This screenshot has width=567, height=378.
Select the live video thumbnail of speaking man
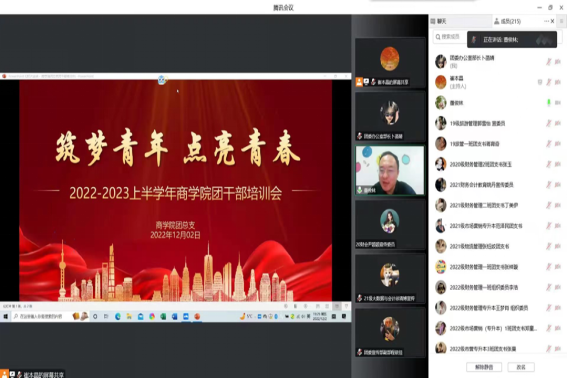click(390, 170)
